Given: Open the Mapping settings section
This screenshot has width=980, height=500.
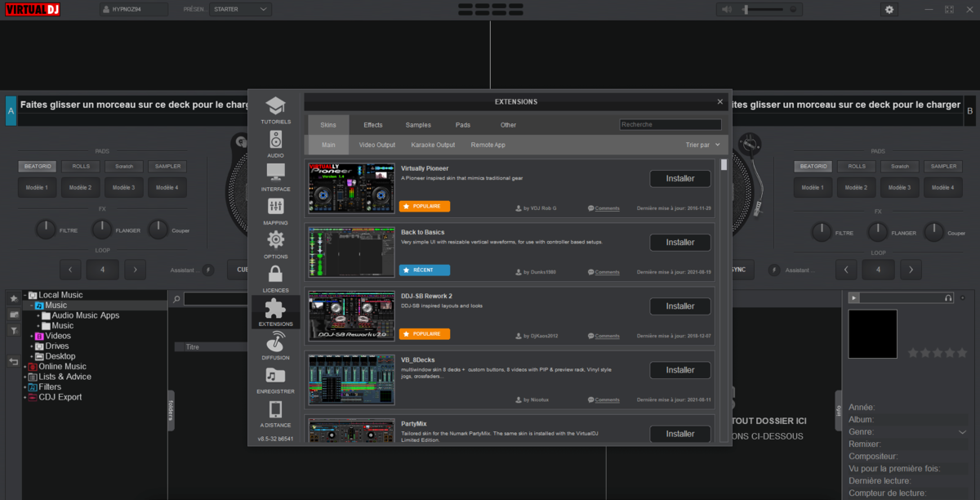Looking at the screenshot, I should pyautogui.click(x=275, y=211).
